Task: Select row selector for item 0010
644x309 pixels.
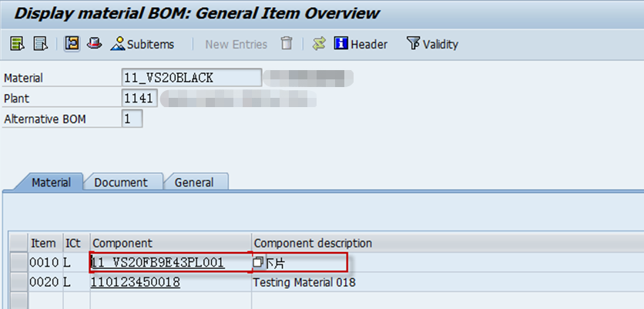Action: coord(18,263)
